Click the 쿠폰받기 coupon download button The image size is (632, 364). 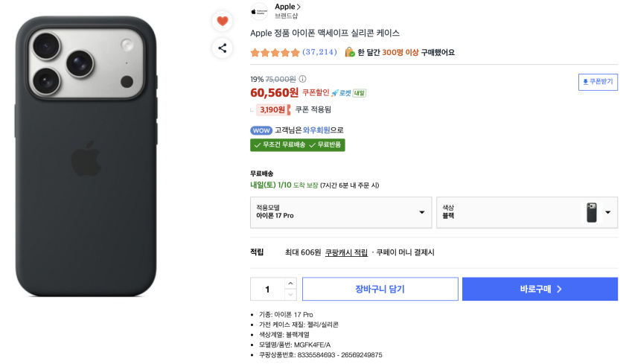(x=598, y=81)
